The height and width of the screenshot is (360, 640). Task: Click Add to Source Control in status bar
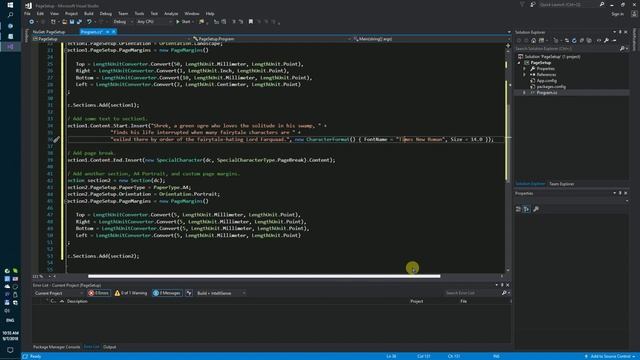610,356
